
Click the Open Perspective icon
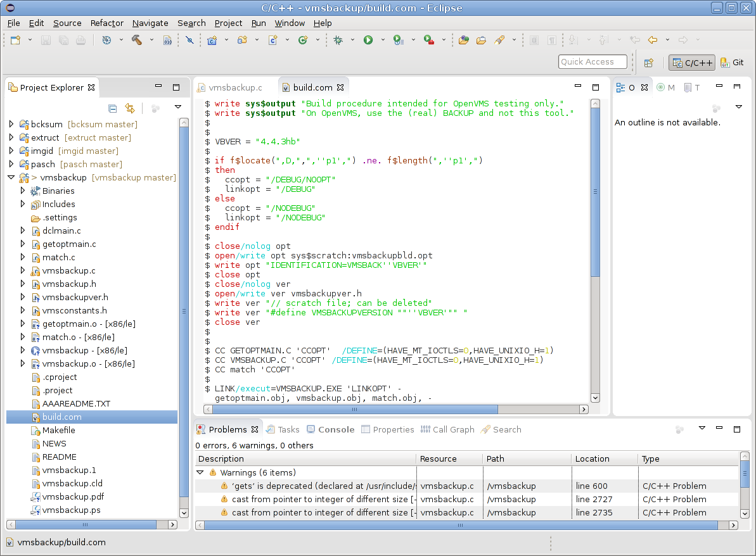[x=648, y=63]
